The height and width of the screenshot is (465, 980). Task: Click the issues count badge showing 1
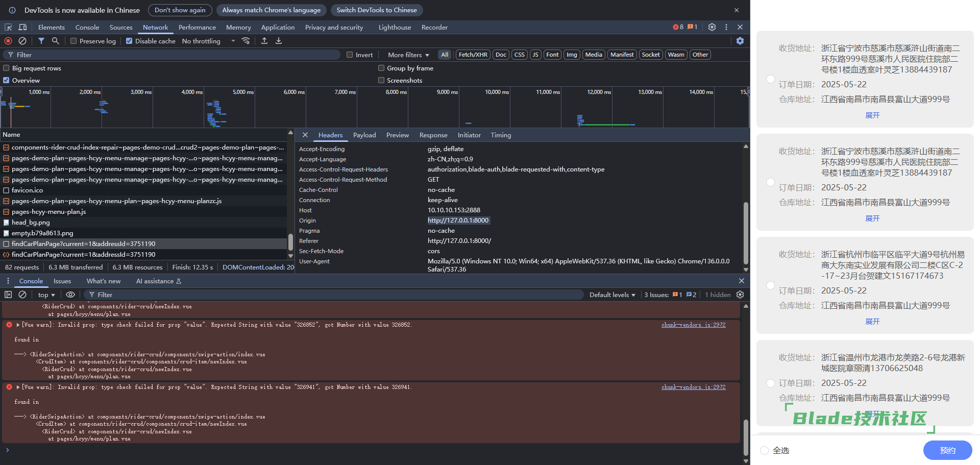pyautogui.click(x=693, y=27)
